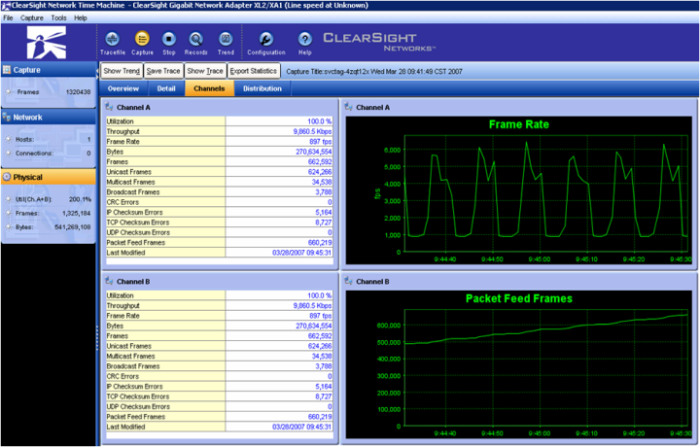The width and height of the screenshot is (700, 447).
Task: Click the Connections row in Network panel
Action: pos(49,153)
